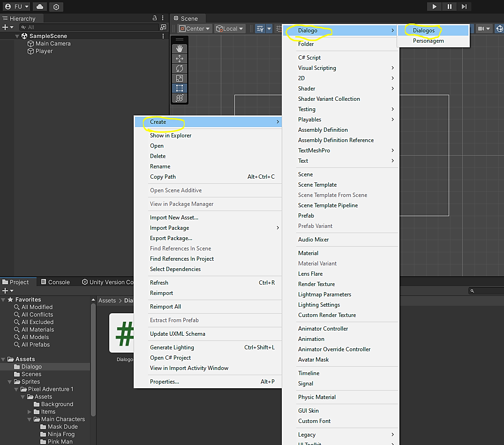Select C# Script in Create menu
The image size is (504, 445).
click(x=309, y=58)
